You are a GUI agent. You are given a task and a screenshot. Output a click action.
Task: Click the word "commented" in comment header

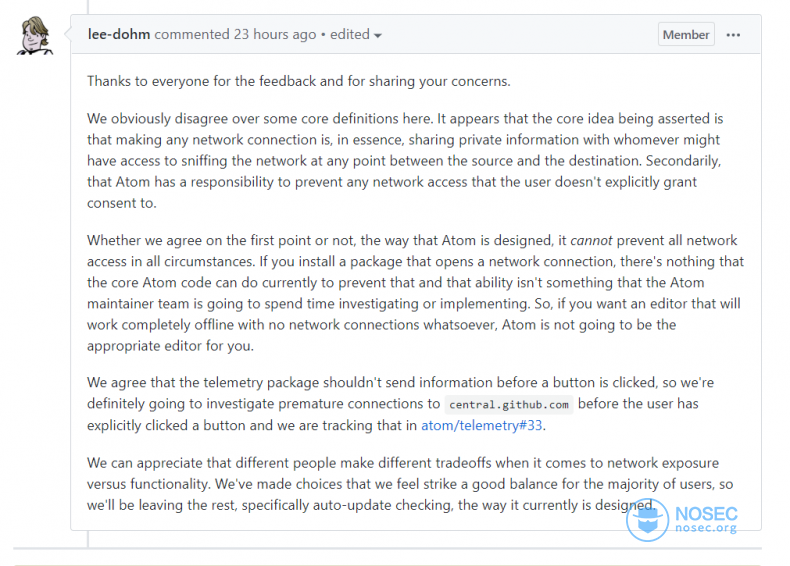point(192,34)
